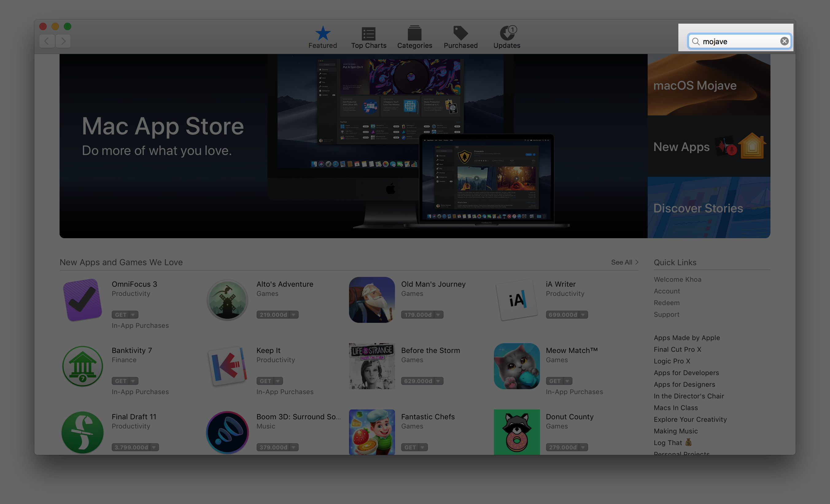Image resolution: width=830 pixels, height=504 pixels.
Task: Open Making Music link
Action: click(675, 431)
